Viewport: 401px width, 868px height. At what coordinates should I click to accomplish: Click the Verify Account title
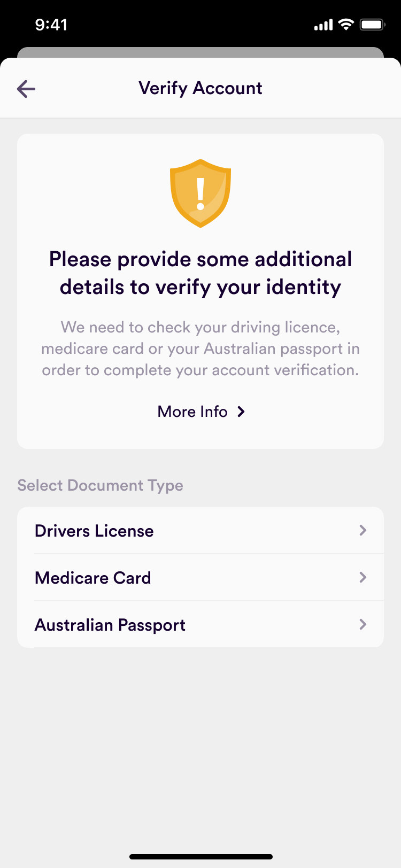200,88
